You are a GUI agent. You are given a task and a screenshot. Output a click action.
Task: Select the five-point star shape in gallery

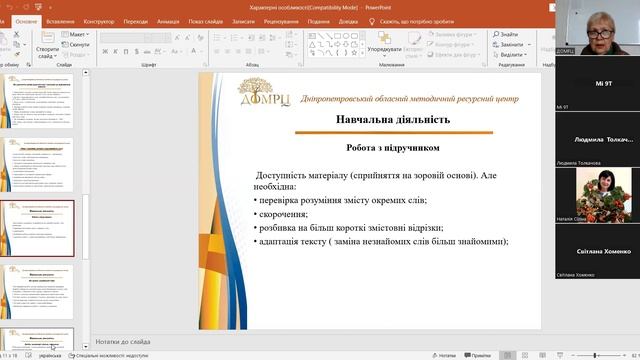pos(354,53)
